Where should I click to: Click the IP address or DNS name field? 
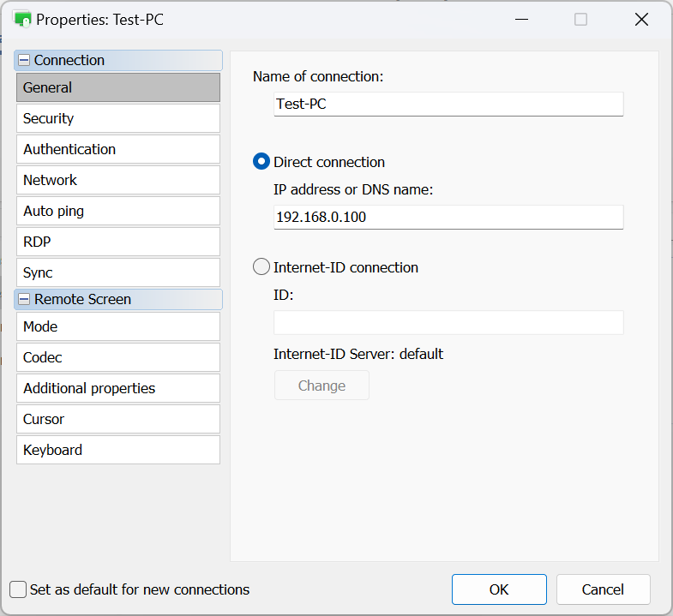tap(448, 217)
